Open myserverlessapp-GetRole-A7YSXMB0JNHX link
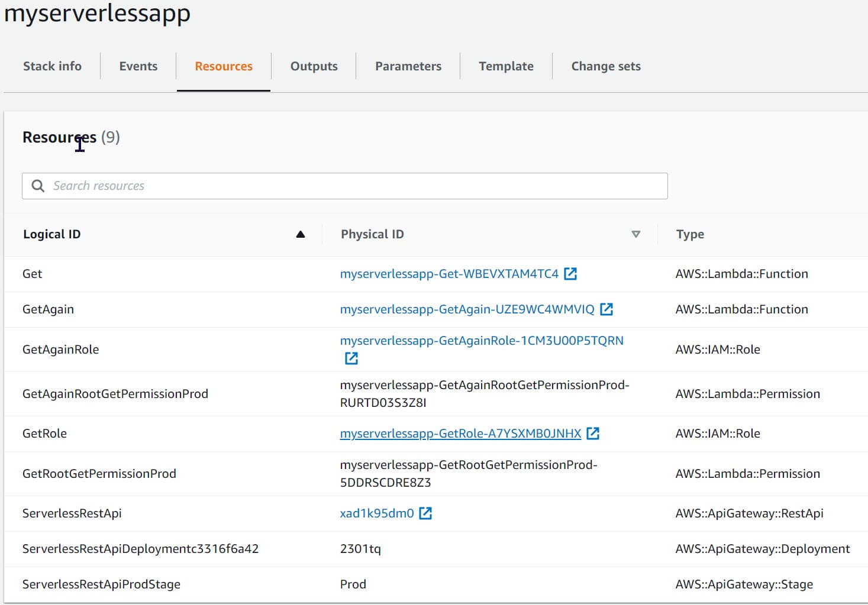This screenshot has height=605, width=868. point(460,433)
